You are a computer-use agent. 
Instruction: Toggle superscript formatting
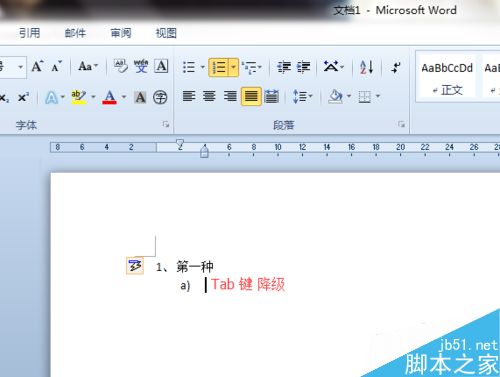[x=23, y=98]
